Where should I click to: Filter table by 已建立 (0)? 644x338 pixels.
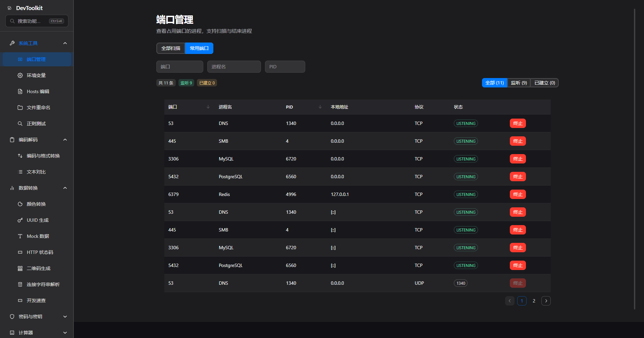pos(544,83)
